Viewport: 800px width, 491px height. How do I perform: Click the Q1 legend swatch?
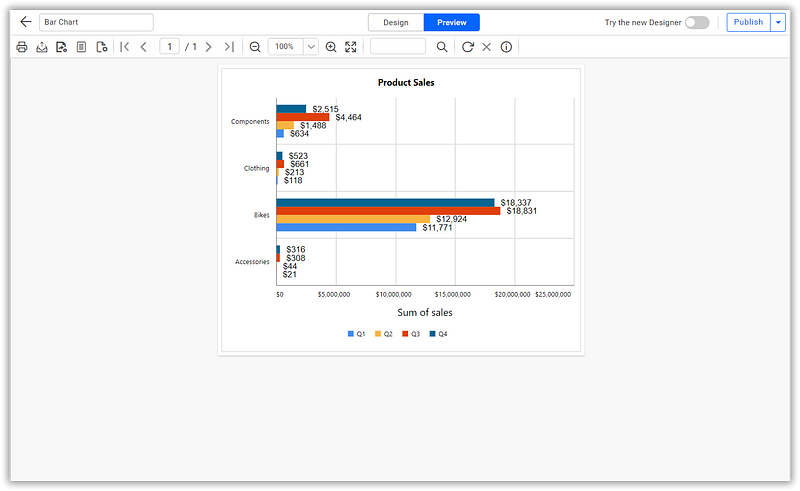point(351,334)
